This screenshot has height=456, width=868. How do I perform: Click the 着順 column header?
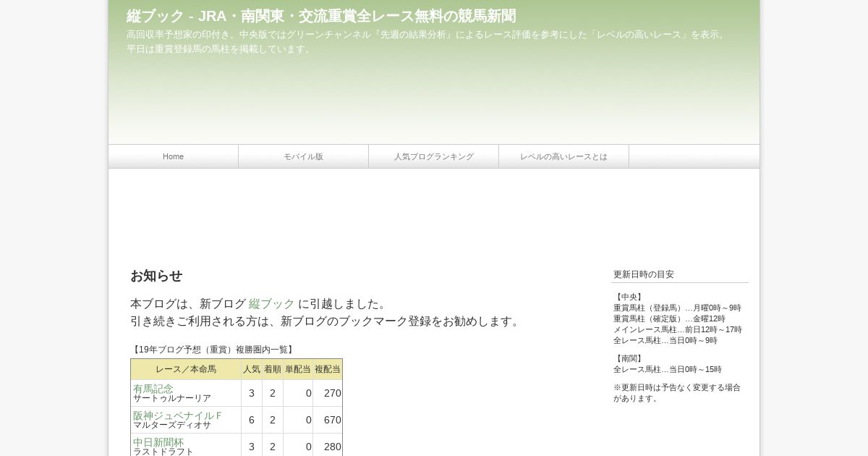pos(273,369)
